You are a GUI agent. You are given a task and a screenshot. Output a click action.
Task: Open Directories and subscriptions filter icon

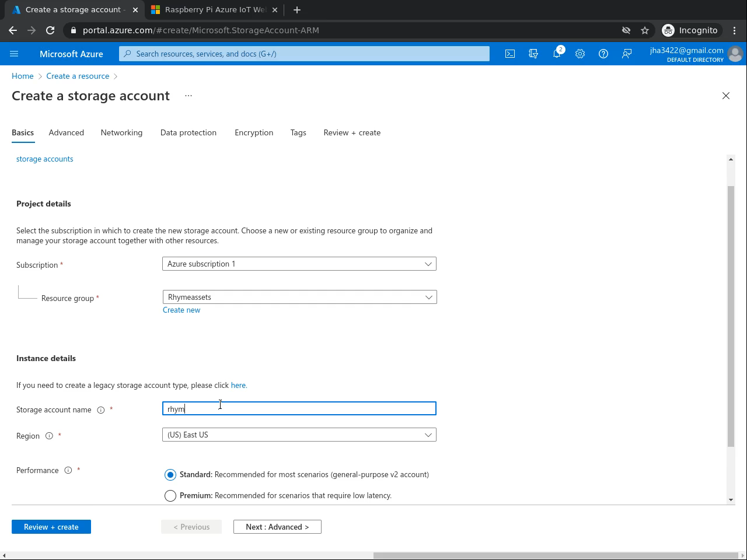533,54
